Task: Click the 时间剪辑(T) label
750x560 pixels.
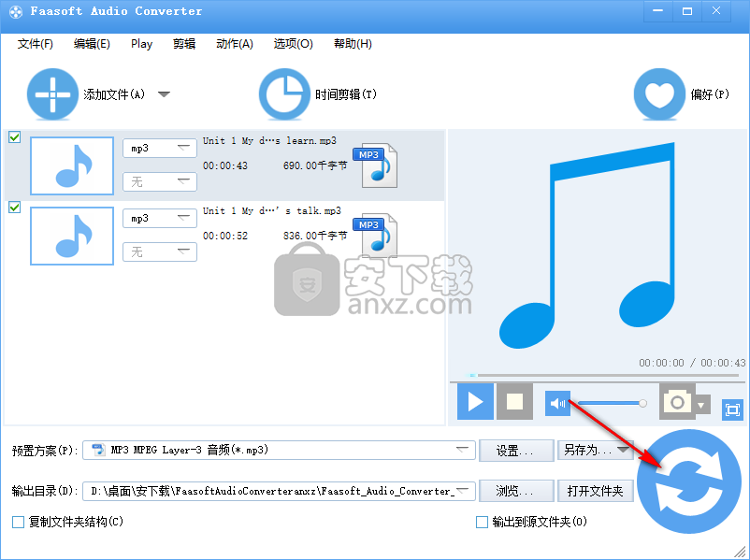Action: point(346,94)
